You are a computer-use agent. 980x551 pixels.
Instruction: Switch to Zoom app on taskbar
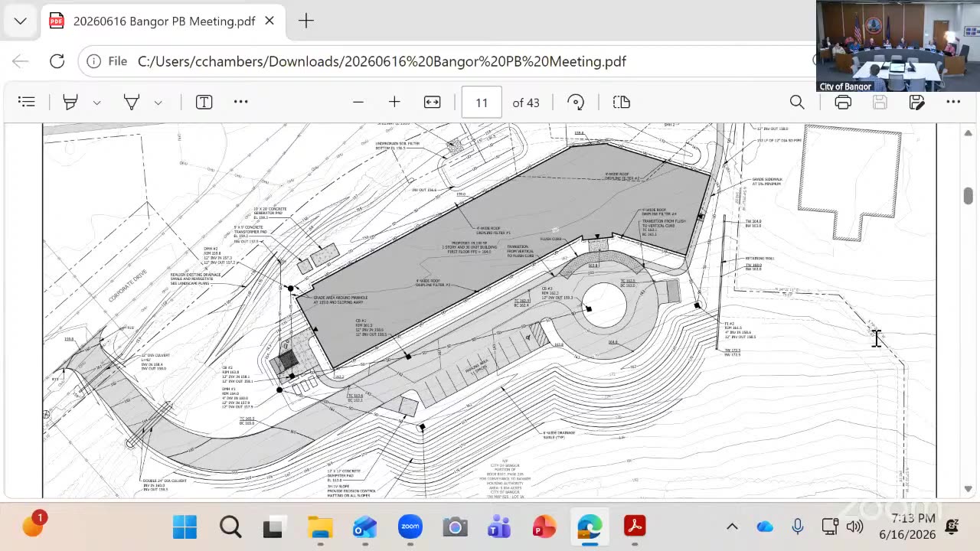pos(410,527)
